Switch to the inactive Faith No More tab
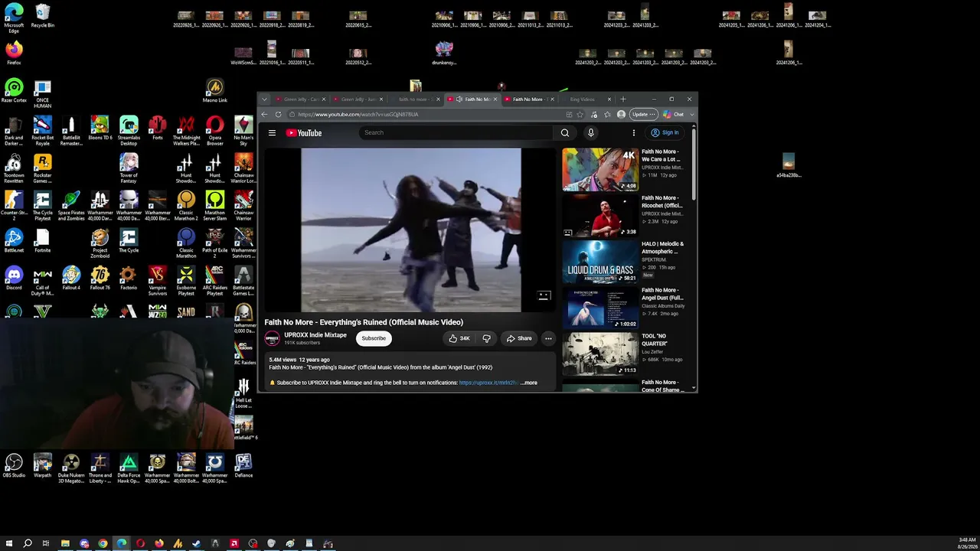Screen dimensions: 980x551 click(x=529, y=99)
